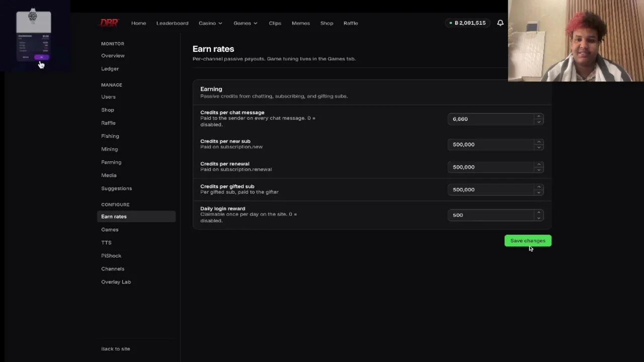Decrease Credits per renewal with down arrow
This screenshot has height=362, width=644.
pos(539,170)
